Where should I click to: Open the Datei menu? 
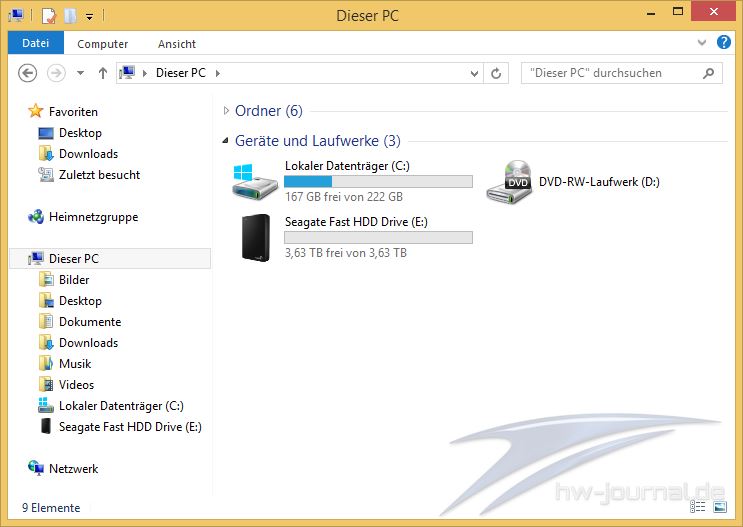point(35,44)
